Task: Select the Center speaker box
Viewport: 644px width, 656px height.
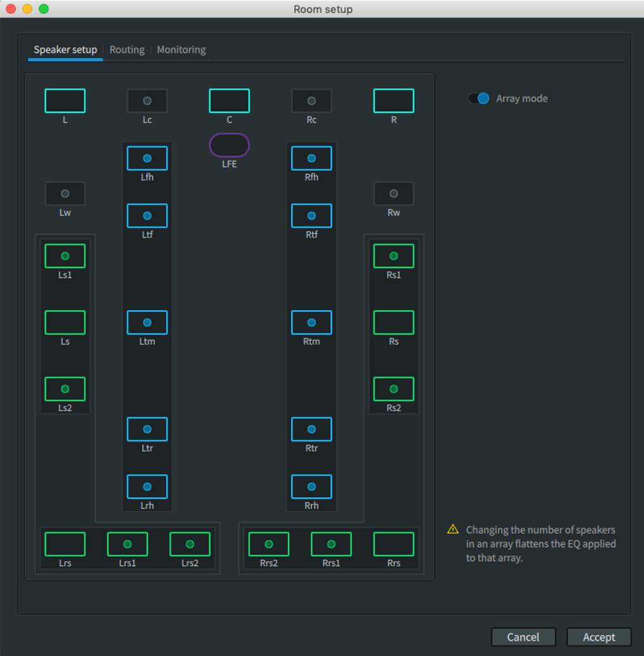Action: pos(229,101)
